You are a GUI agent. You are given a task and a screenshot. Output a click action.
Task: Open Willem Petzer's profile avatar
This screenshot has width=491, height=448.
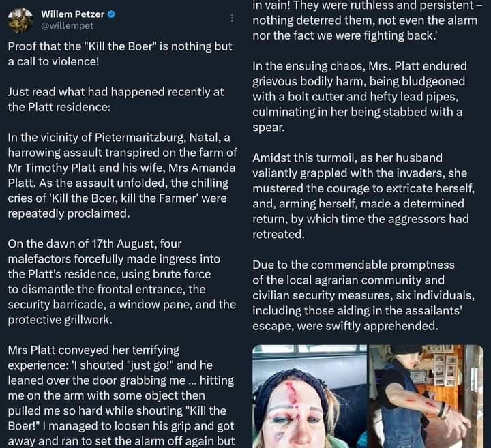coord(20,20)
